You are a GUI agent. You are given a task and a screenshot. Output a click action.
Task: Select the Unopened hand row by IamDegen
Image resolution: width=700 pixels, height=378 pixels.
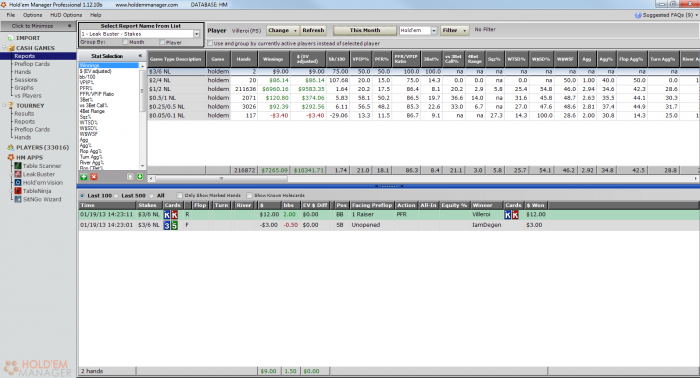(x=389, y=225)
